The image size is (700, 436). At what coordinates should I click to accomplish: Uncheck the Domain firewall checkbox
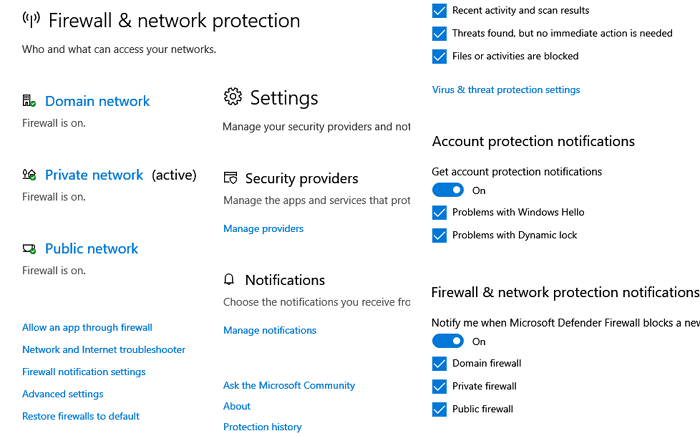coord(439,363)
